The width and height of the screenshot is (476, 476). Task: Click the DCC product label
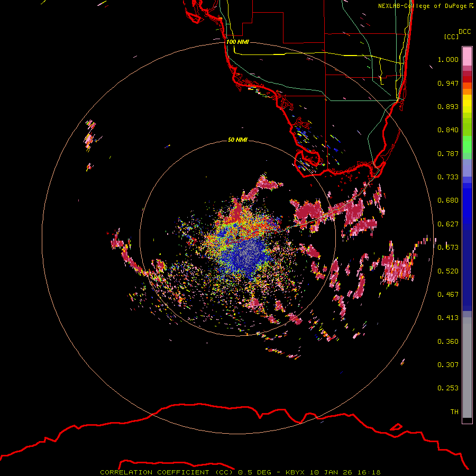coord(465,31)
